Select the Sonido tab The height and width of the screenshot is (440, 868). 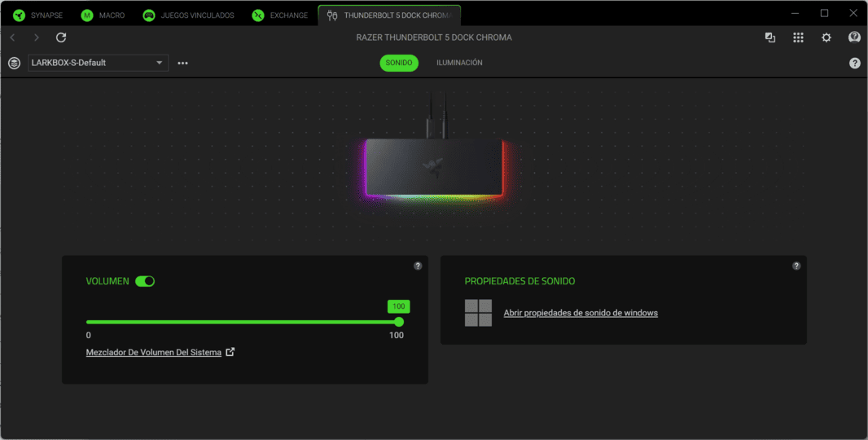[x=399, y=63]
